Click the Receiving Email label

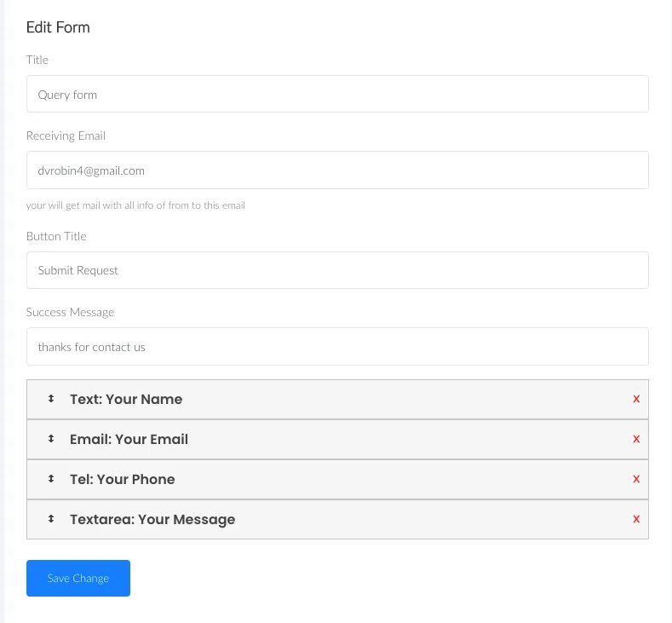coord(66,136)
